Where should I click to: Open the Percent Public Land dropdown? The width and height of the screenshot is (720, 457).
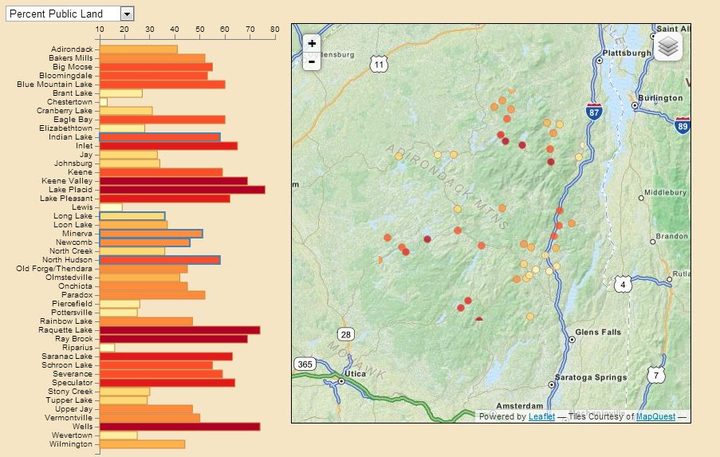pos(70,14)
